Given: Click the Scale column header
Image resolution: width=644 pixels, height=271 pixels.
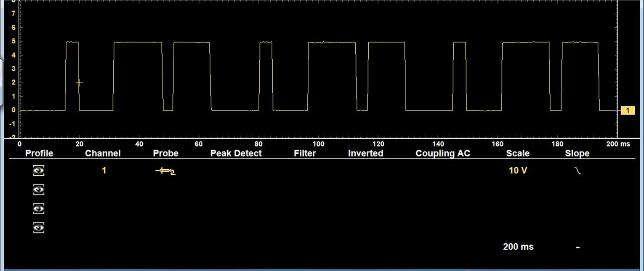Looking at the screenshot, I should (518, 153).
